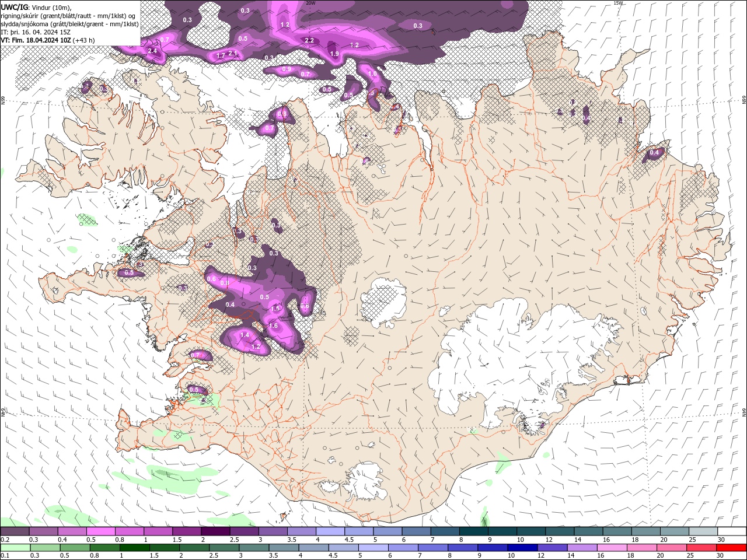Pick the 14 swatch in lower legend row
This screenshot has width=747, height=560.
(581, 548)
